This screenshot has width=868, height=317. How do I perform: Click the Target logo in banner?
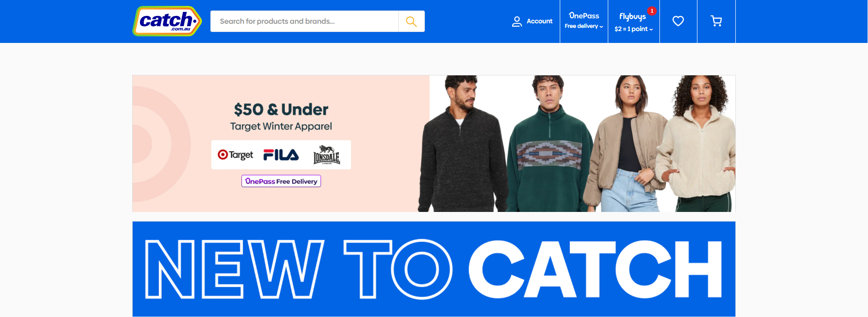click(x=235, y=155)
